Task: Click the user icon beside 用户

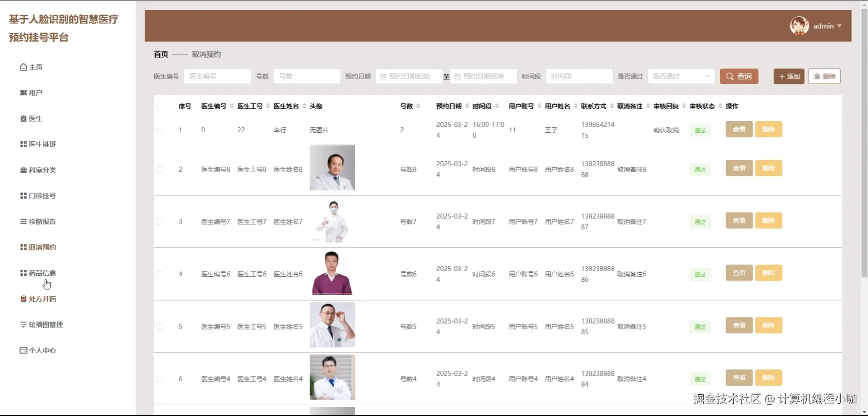Action: click(23, 93)
